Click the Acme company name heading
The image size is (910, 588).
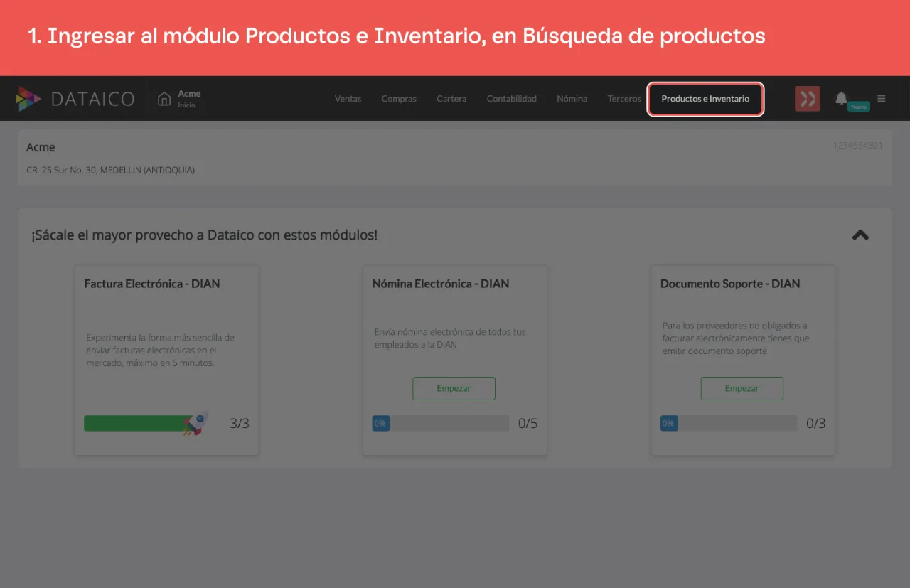tap(41, 147)
